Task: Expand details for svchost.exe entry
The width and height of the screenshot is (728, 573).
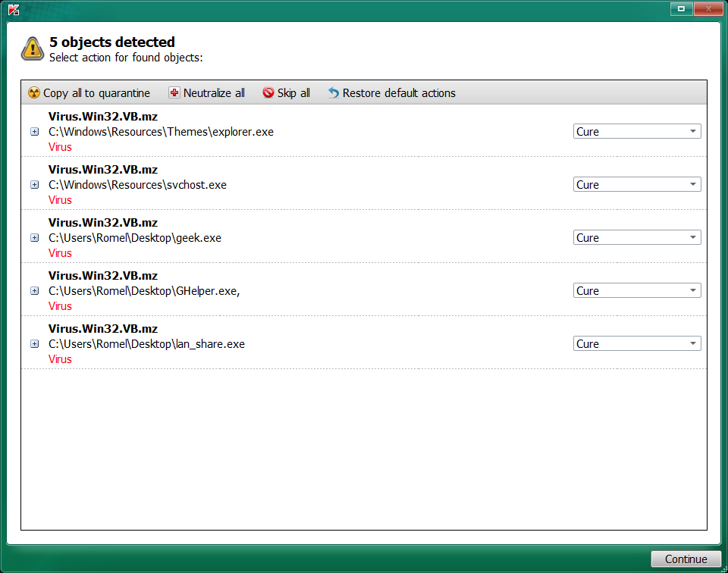Action: 34,185
